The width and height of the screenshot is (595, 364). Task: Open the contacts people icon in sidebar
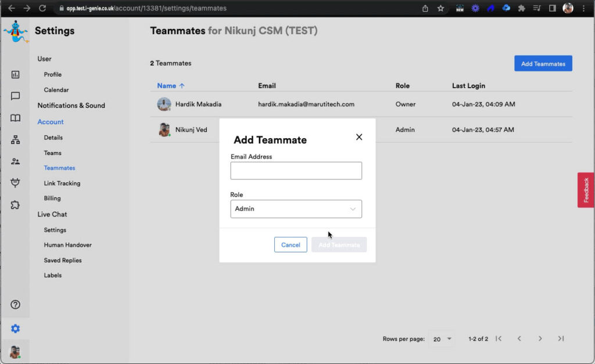(15, 161)
